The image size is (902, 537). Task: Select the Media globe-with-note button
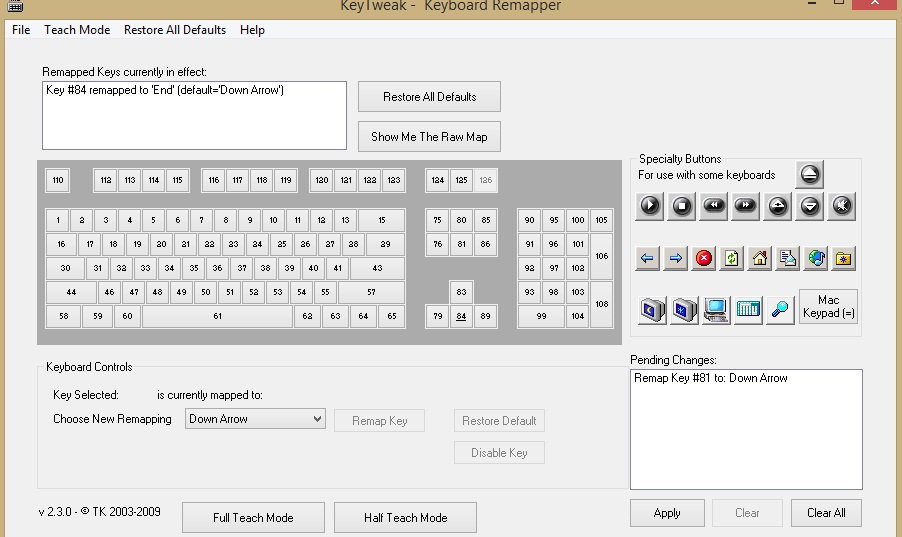click(x=816, y=258)
